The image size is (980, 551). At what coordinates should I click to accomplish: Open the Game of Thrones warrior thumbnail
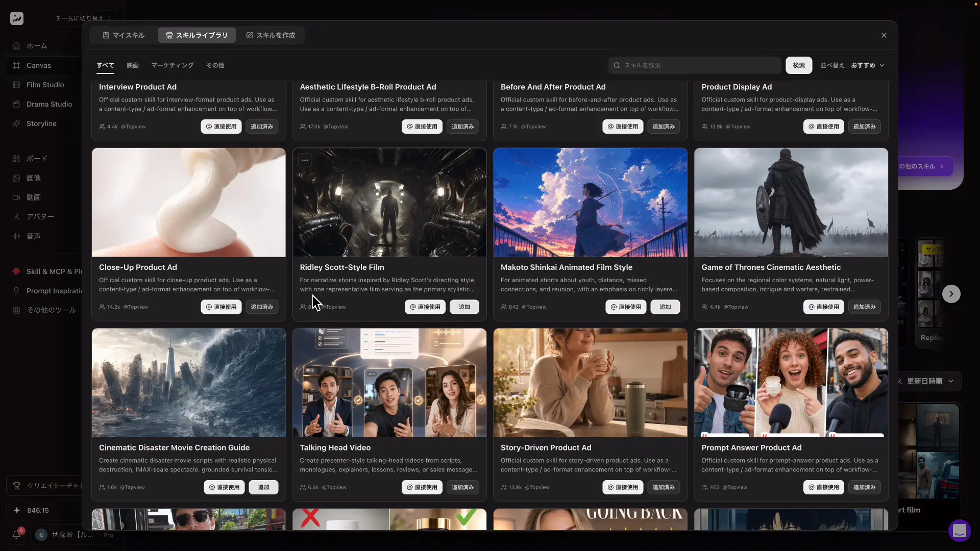coord(791,203)
